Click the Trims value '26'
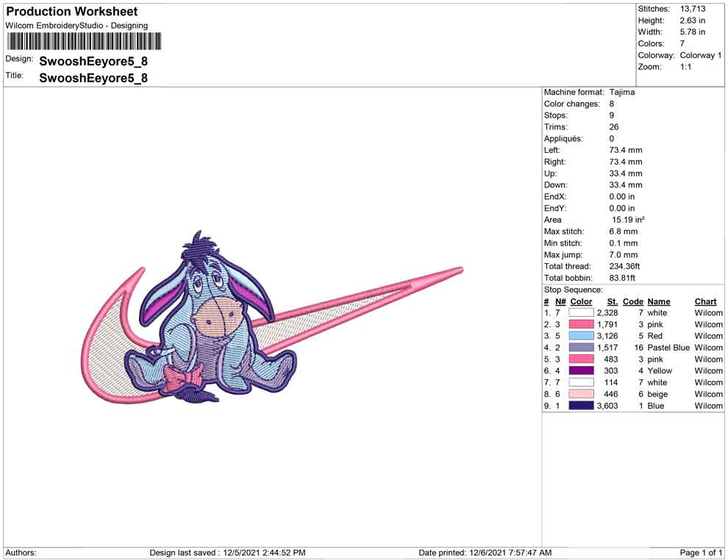The width and height of the screenshot is (728, 560). click(614, 126)
